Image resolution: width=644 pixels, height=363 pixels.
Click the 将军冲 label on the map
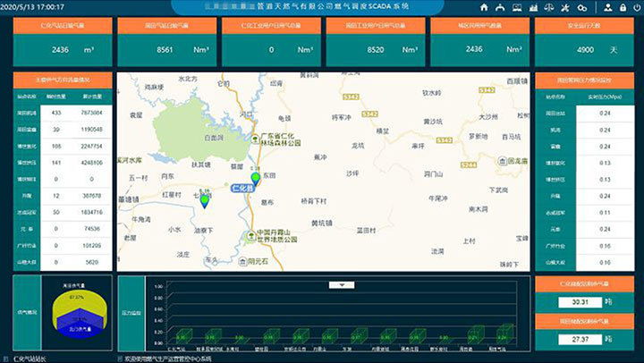pyautogui.click(x=342, y=118)
